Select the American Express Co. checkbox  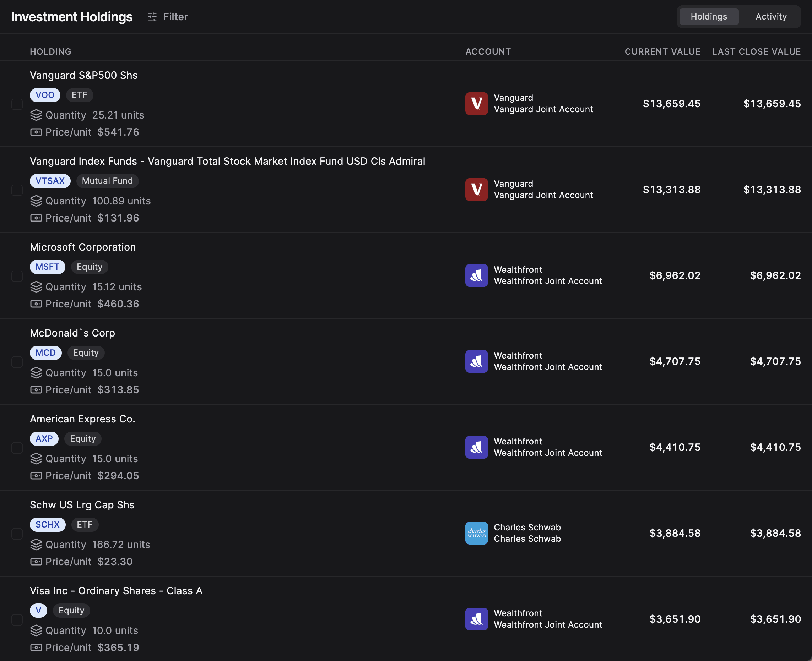click(x=17, y=448)
